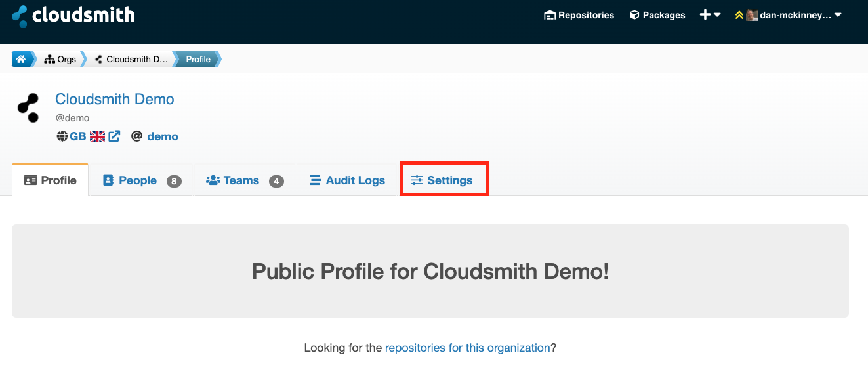Click the Teams count badge 4
This screenshot has width=868, height=376.
276,181
